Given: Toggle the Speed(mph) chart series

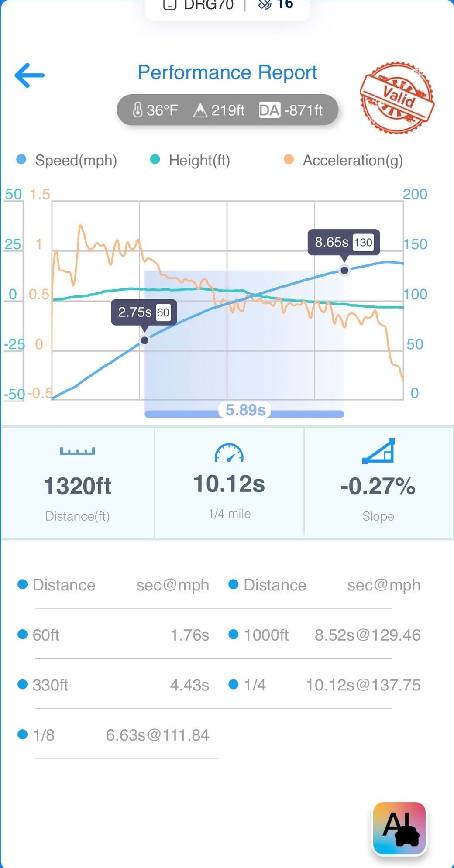Looking at the screenshot, I should tap(67, 160).
